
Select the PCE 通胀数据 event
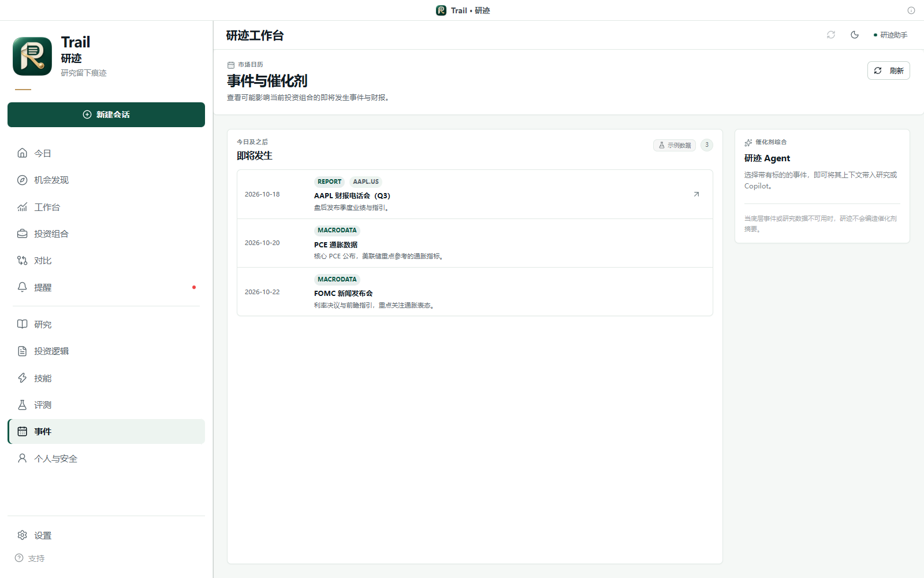pyautogui.click(x=475, y=243)
